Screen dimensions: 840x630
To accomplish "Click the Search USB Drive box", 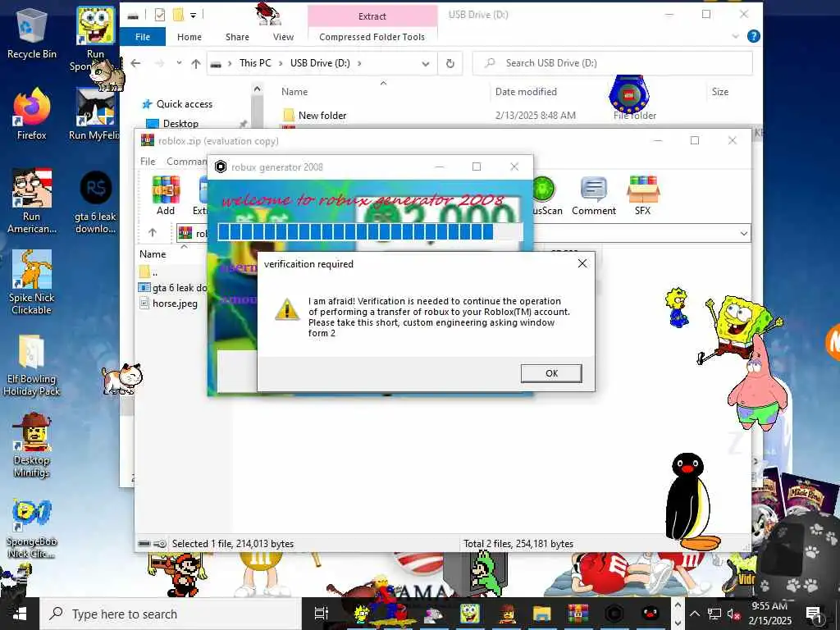I will [x=612, y=63].
